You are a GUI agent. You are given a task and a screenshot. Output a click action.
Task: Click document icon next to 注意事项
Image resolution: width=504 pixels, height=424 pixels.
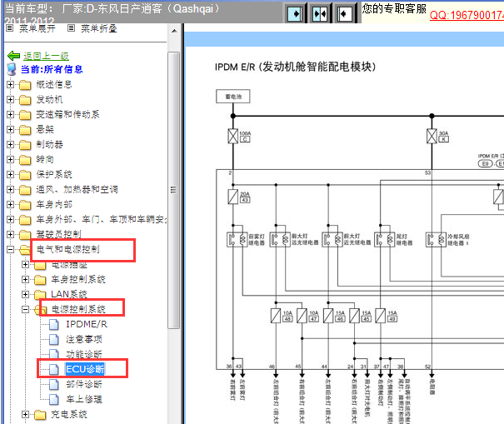[54, 340]
